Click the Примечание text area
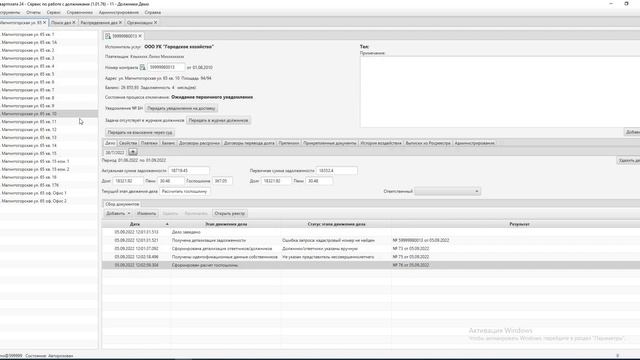This screenshot has height=360, width=640. coord(500,91)
